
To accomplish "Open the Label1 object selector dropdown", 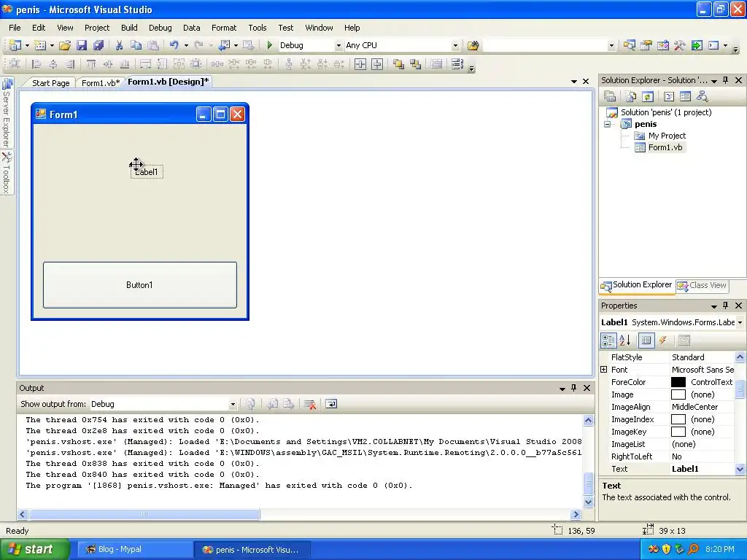I will (740, 322).
